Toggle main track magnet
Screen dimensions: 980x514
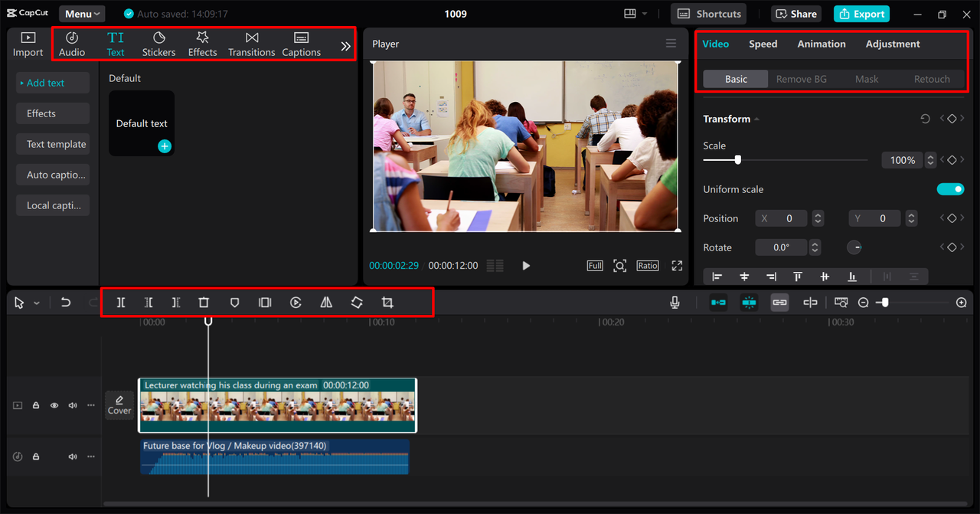point(718,303)
